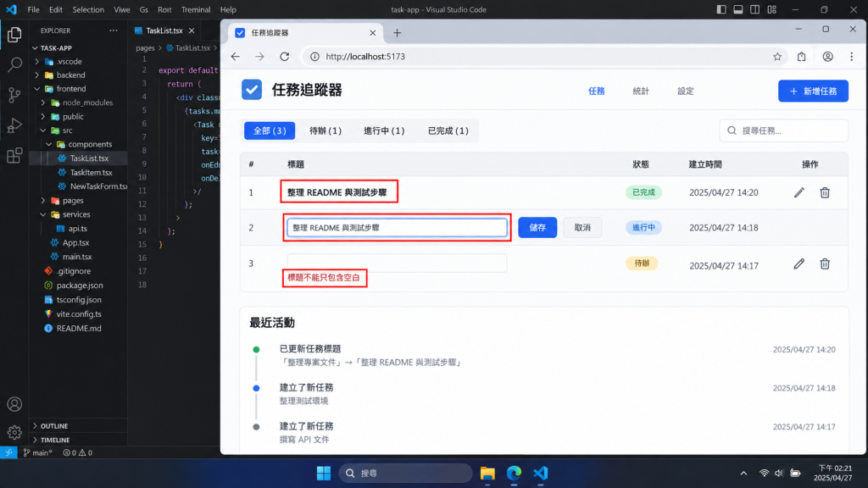Click the main branch in status bar
Image resolution: width=868 pixels, height=488 pixels.
tap(38, 452)
